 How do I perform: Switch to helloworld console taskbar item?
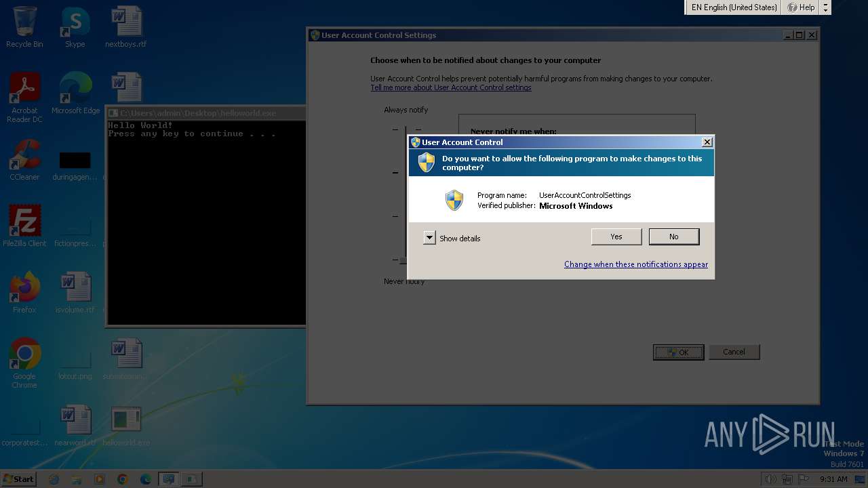click(192, 479)
